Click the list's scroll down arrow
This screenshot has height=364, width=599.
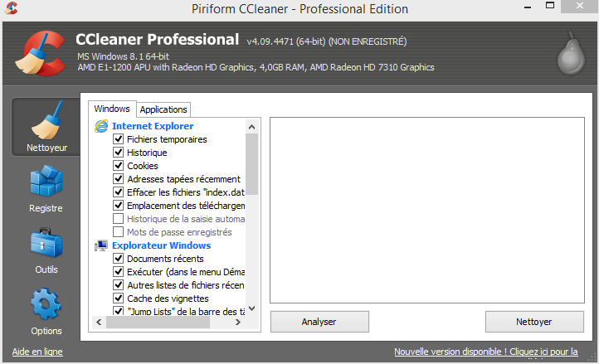point(251,308)
